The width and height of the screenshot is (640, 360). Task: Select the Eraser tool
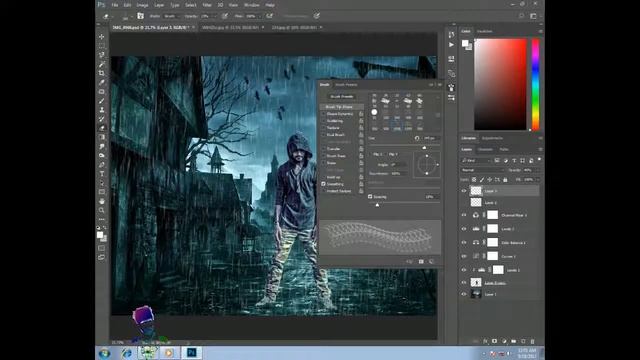[102, 128]
